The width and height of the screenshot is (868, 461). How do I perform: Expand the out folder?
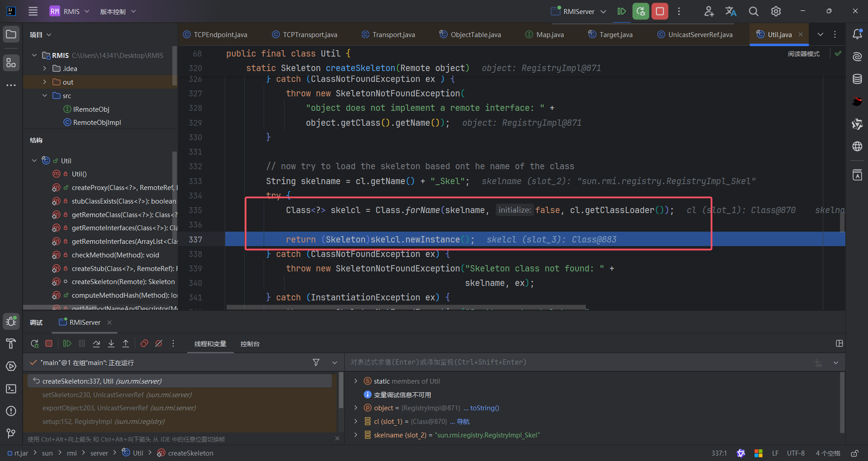[x=45, y=82]
